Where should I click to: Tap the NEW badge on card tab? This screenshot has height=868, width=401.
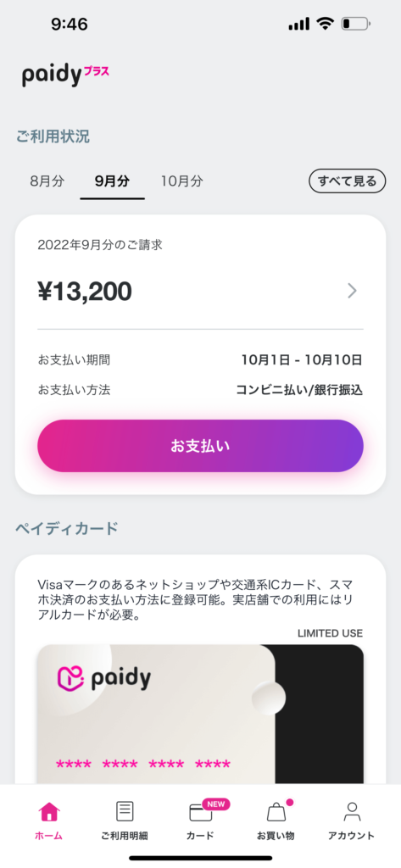216,804
